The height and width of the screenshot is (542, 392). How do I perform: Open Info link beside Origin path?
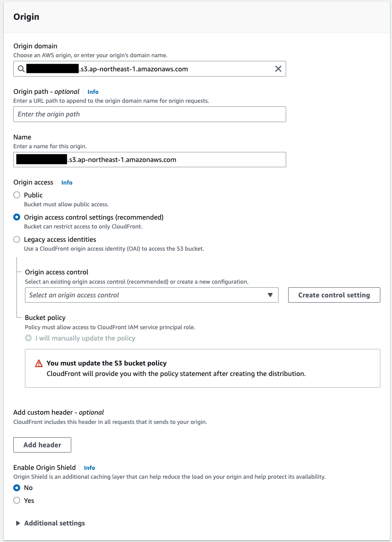tap(93, 92)
